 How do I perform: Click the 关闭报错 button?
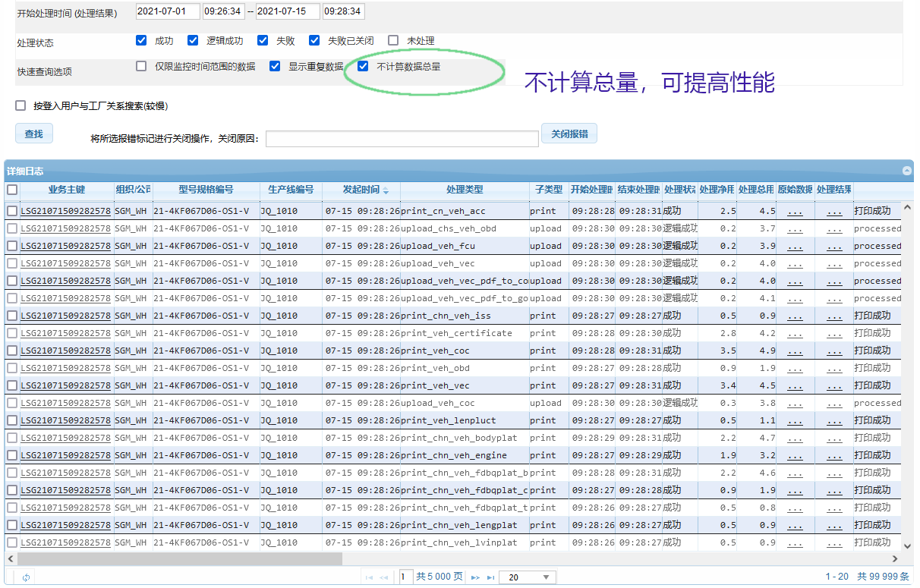(569, 134)
